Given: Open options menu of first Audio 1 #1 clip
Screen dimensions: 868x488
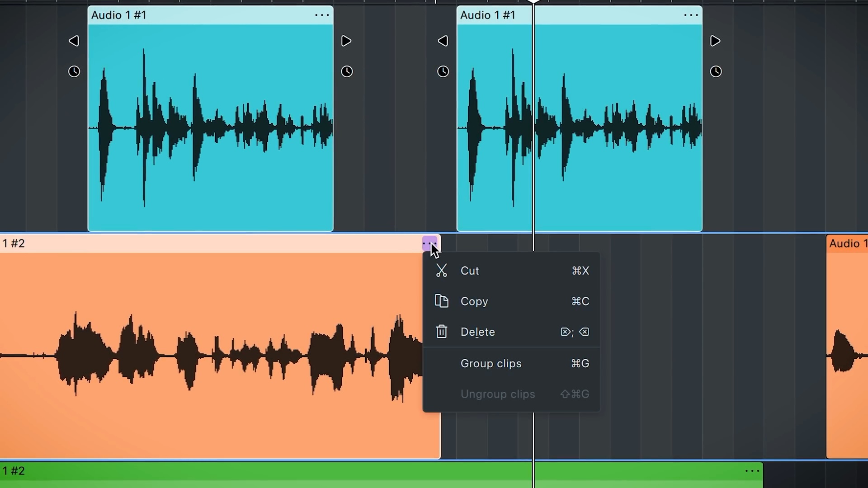Looking at the screenshot, I should coord(322,15).
